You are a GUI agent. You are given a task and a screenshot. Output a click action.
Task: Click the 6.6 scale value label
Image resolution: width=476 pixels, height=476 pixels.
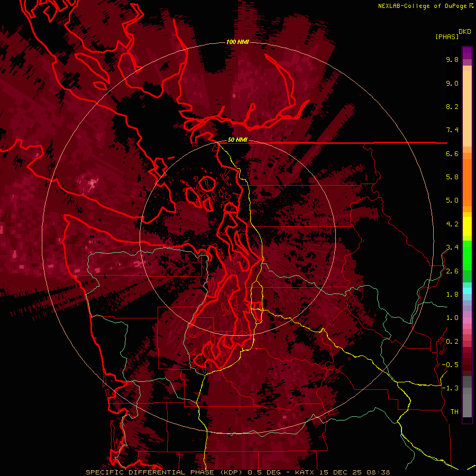click(452, 153)
